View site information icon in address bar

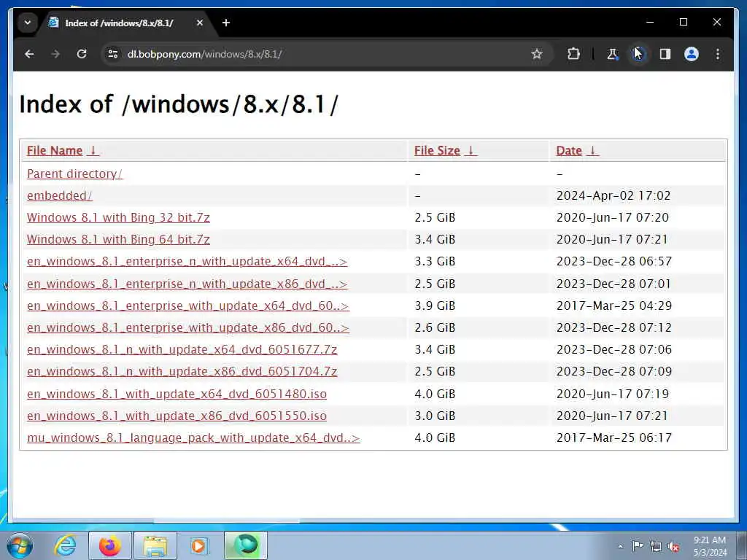tap(113, 54)
